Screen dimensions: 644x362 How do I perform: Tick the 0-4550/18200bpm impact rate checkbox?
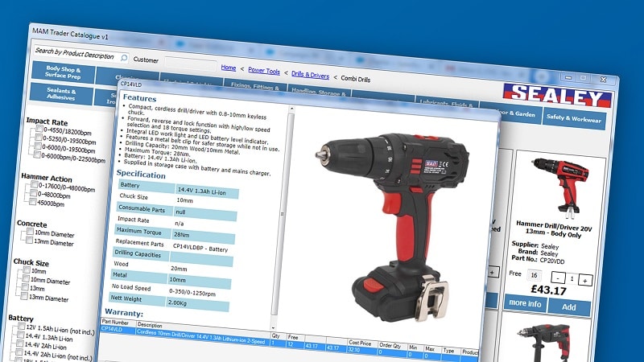(39, 129)
